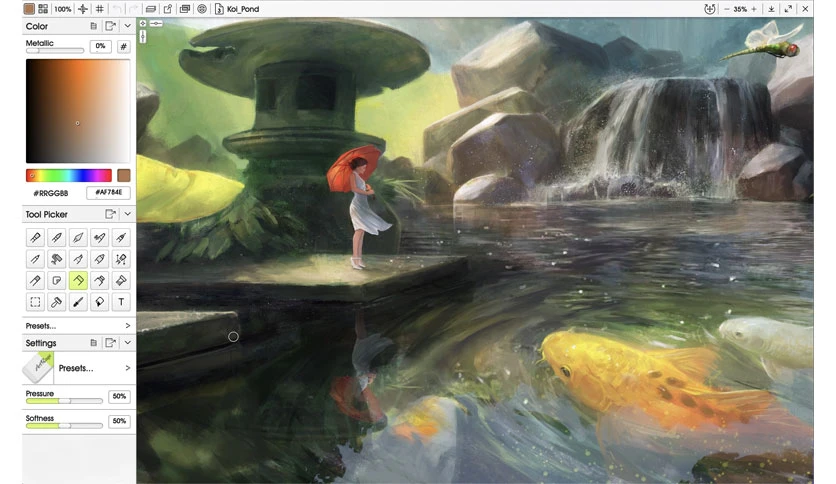Select the Text tool marked T
The width and height of the screenshot is (836, 484).
(x=121, y=302)
